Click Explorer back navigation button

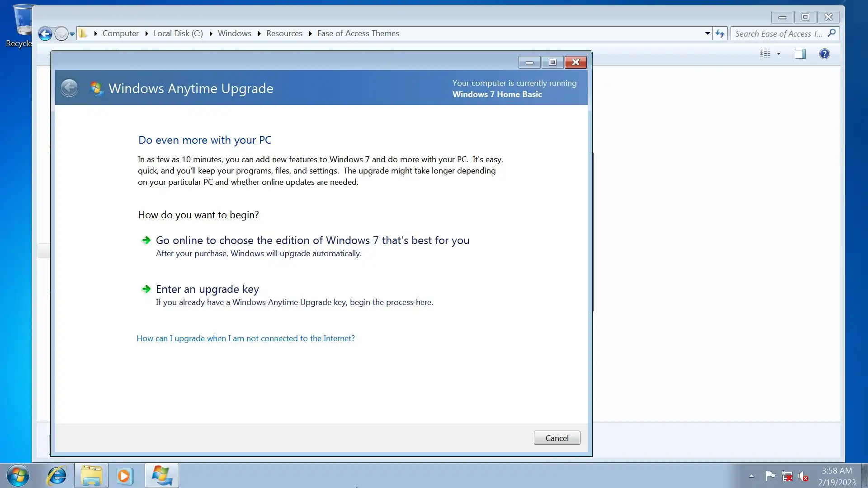tap(45, 34)
